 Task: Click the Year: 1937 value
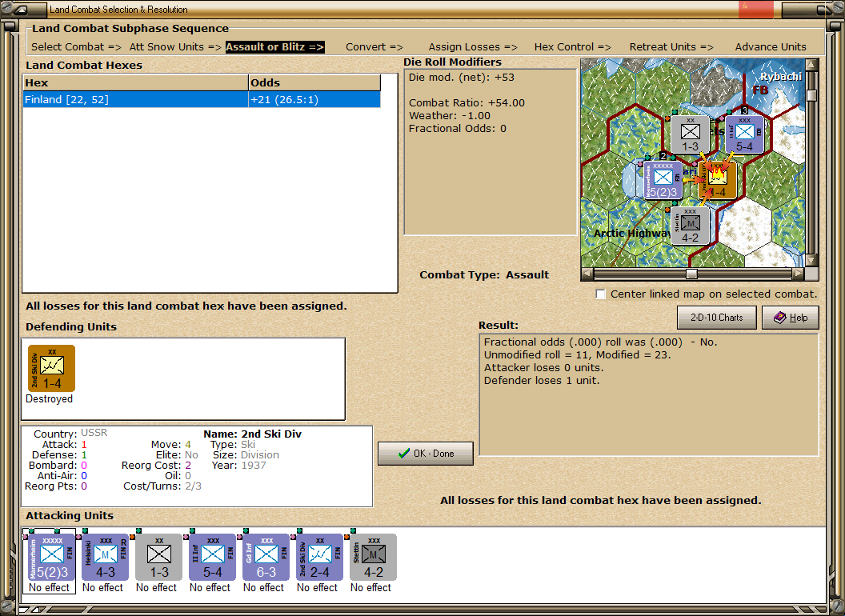[x=254, y=465]
